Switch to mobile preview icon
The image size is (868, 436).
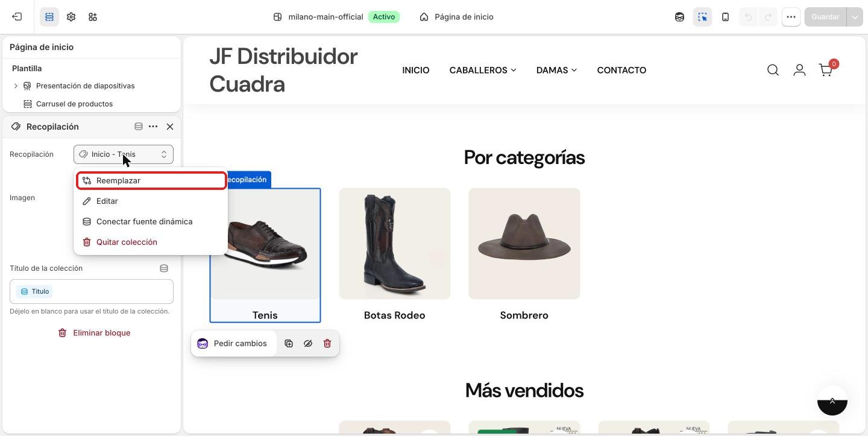[726, 17]
